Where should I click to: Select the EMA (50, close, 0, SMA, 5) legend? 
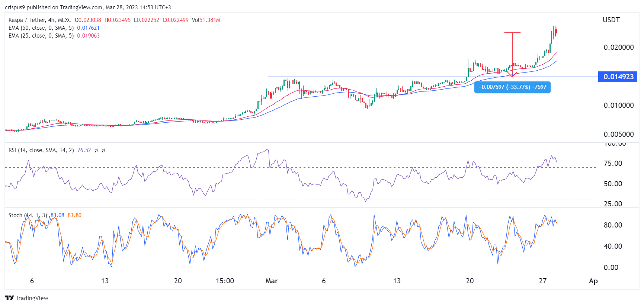point(41,28)
